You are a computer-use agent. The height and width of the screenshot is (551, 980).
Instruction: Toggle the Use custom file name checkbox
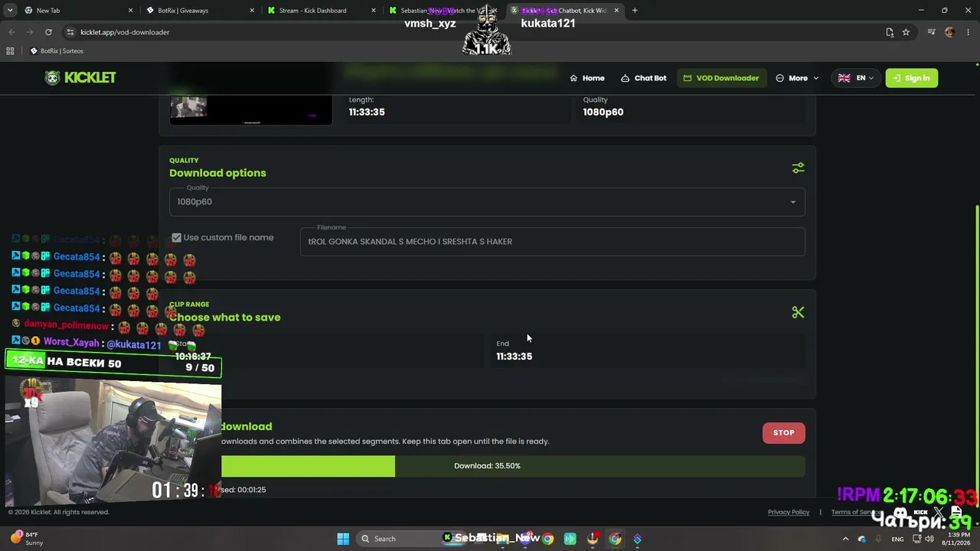pos(177,238)
